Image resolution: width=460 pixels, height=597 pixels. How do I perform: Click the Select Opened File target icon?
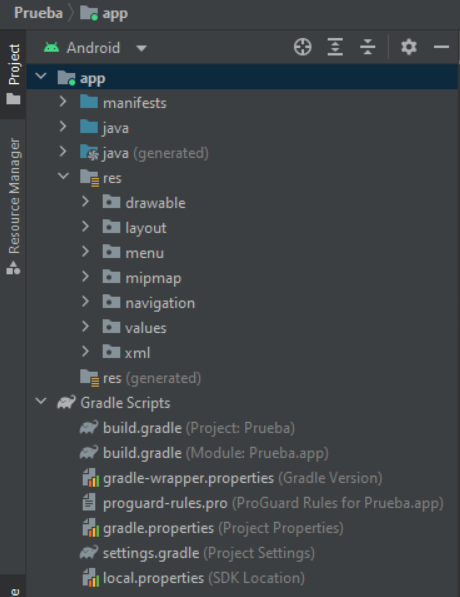(x=303, y=47)
